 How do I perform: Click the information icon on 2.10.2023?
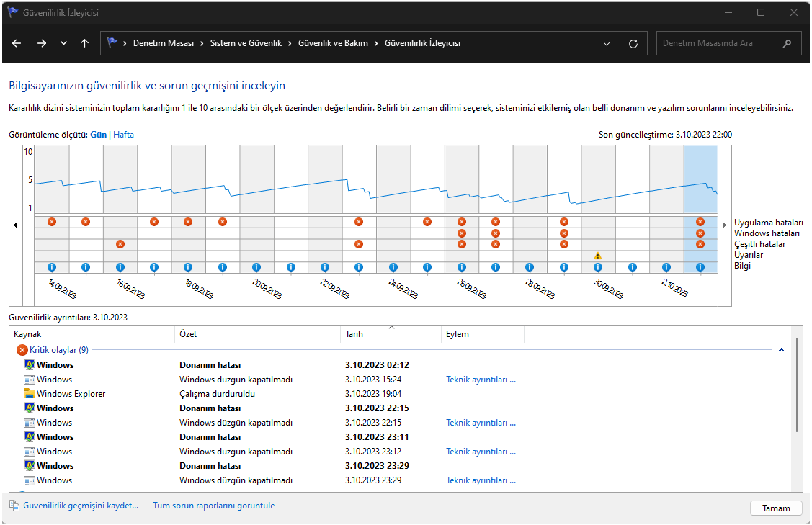click(666, 267)
